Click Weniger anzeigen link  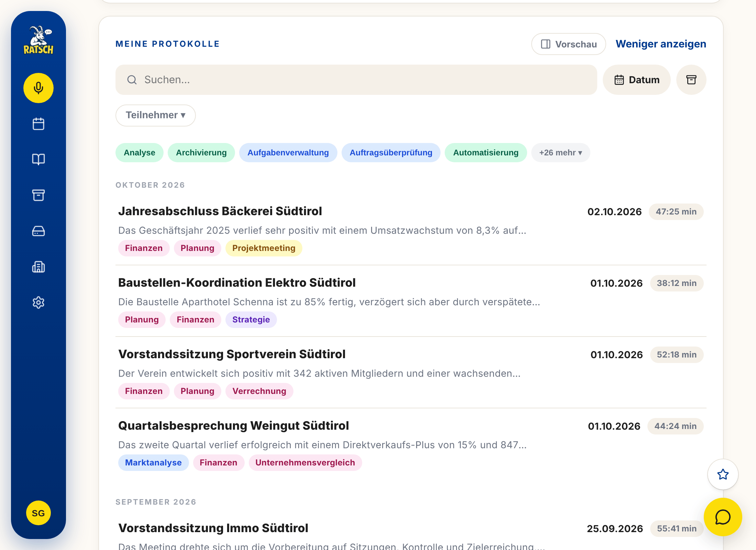coord(661,44)
